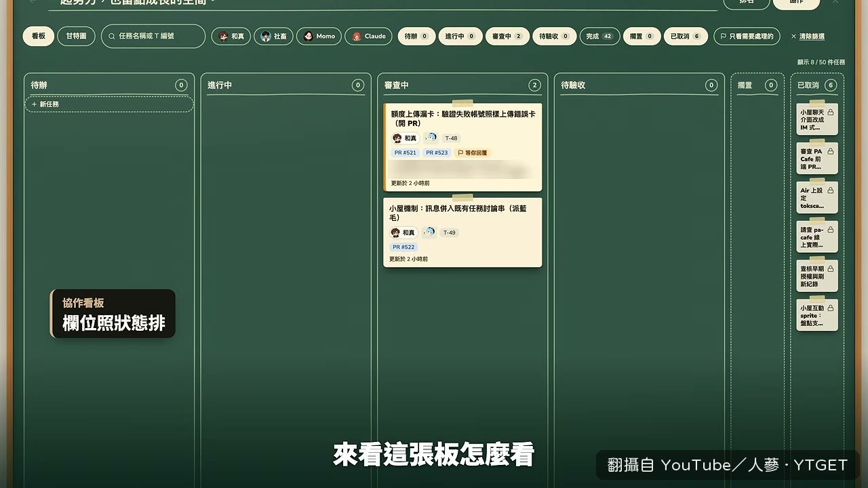The image size is (868, 488).
Task: Click the task name search field
Action: tap(153, 36)
